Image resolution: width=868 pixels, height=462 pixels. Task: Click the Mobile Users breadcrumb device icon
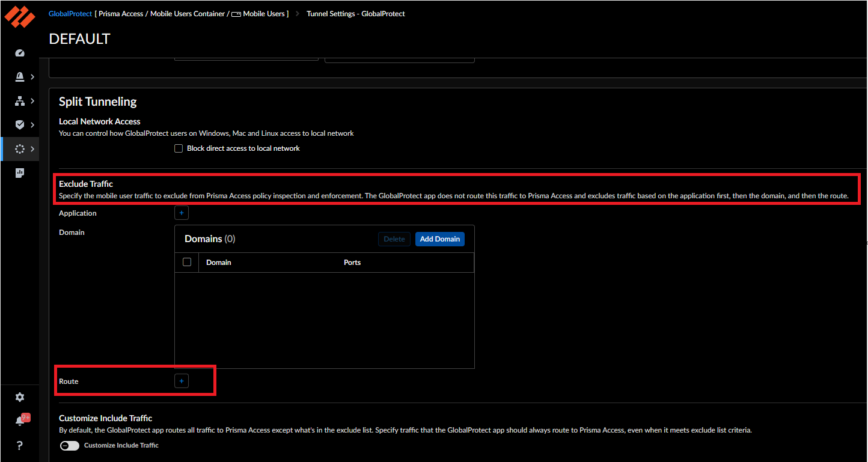236,14
